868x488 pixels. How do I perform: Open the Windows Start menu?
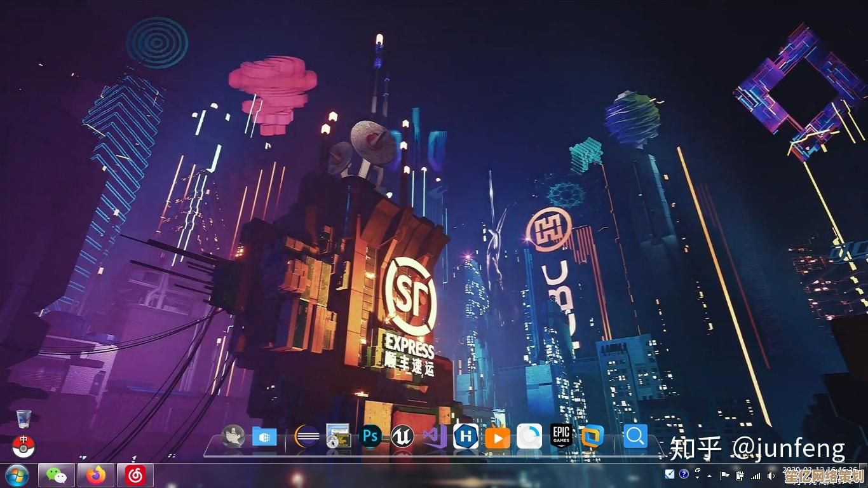[x=17, y=475]
